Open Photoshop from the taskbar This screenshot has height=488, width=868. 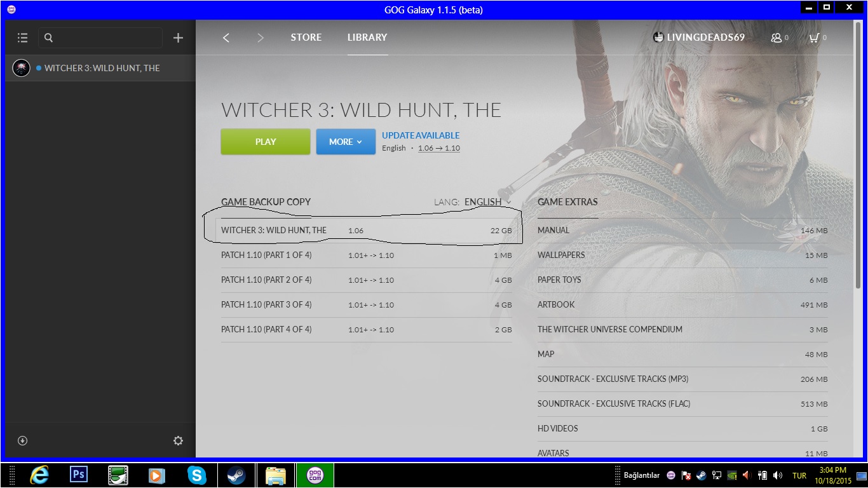pyautogui.click(x=79, y=475)
